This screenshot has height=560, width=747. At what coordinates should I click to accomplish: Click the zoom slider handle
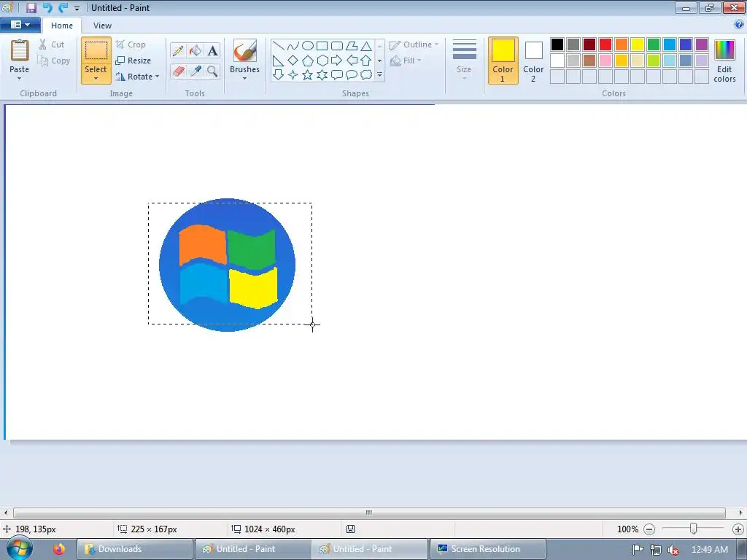click(693, 529)
